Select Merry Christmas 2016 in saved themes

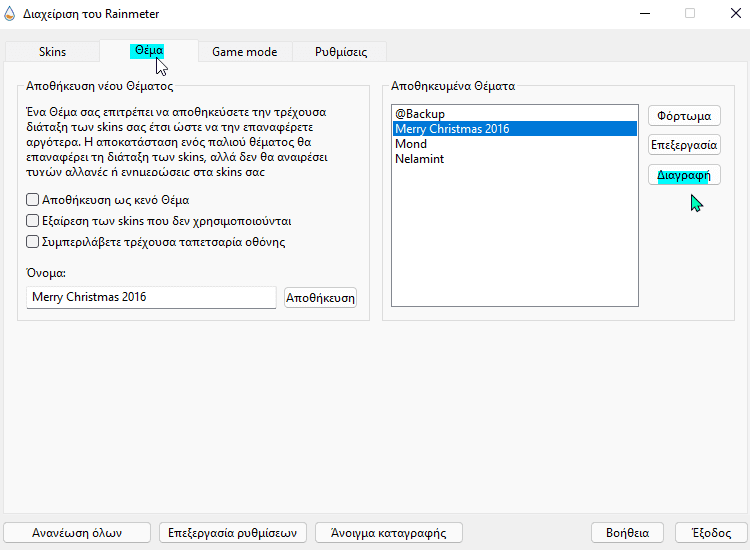[x=515, y=129]
